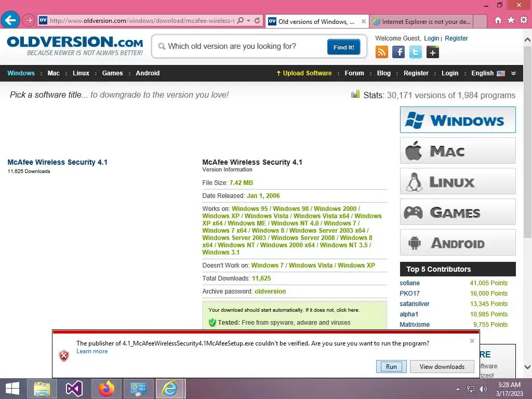Click the red shield warning icon
532x399 pixels.
[x=64, y=355]
